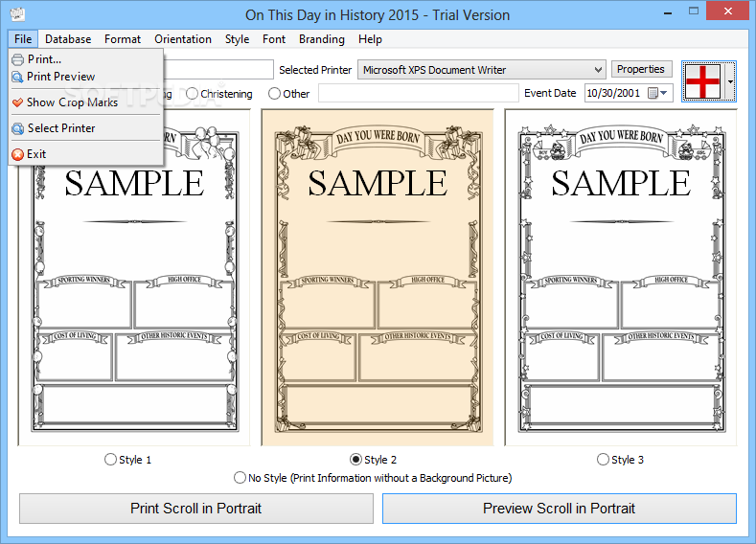Image resolution: width=756 pixels, height=544 pixels.
Task: Click the England flag button
Action: pyautogui.click(x=703, y=81)
